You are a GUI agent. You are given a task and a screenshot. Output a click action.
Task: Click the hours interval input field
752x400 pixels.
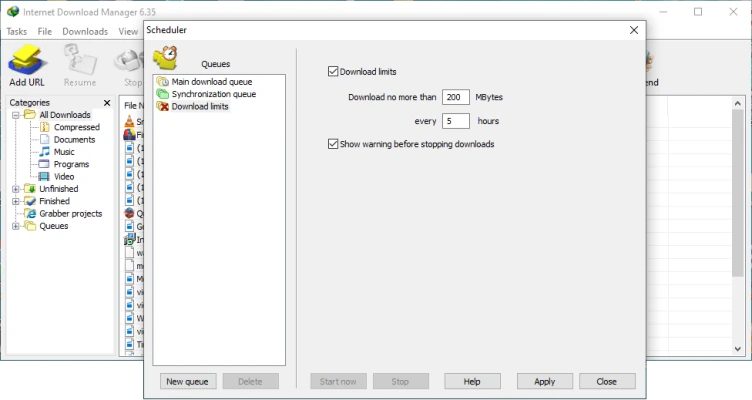pyautogui.click(x=456, y=121)
